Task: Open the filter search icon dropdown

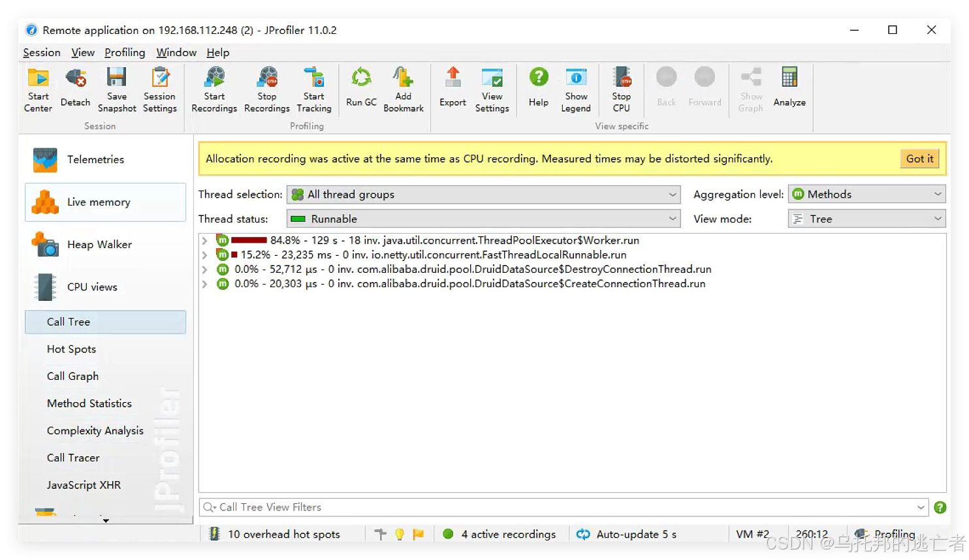Action: (x=210, y=507)
